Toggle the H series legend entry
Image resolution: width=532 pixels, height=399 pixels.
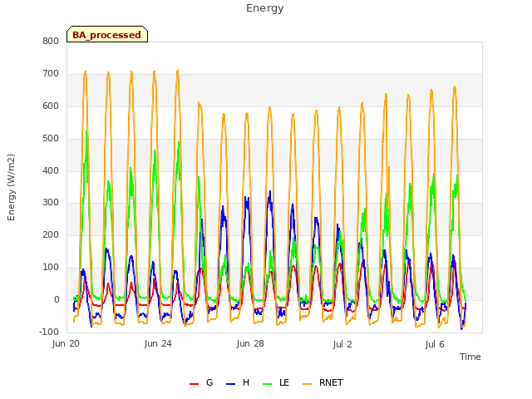[x=238, y=382]
